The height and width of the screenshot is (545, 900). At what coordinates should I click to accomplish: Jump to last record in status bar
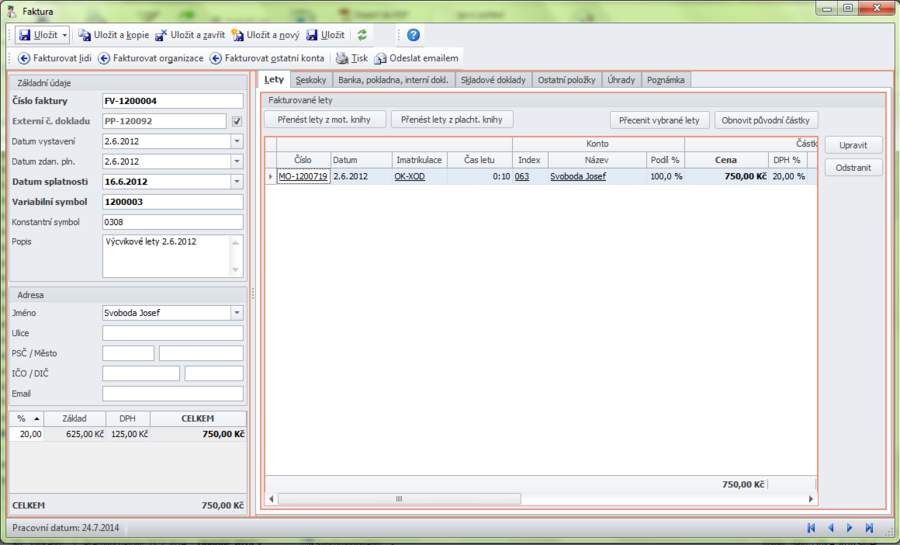[869, 527]
